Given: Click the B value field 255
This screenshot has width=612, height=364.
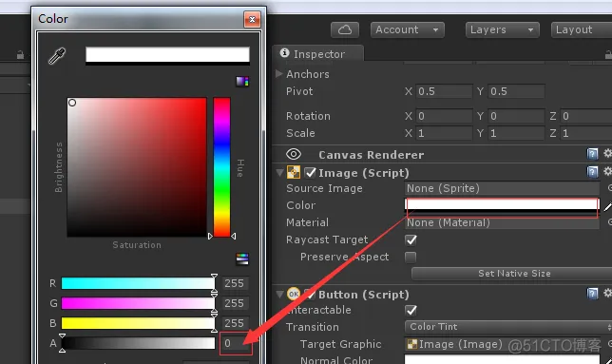Looking at the screenshot, I should [236, 323].
